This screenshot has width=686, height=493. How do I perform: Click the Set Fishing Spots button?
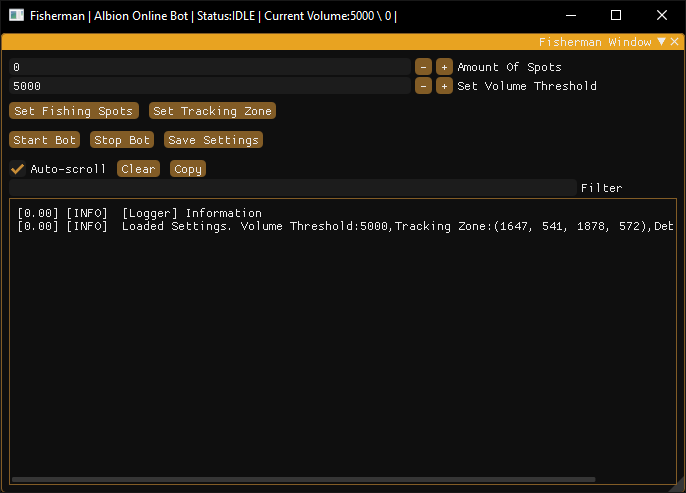point(74,111)
